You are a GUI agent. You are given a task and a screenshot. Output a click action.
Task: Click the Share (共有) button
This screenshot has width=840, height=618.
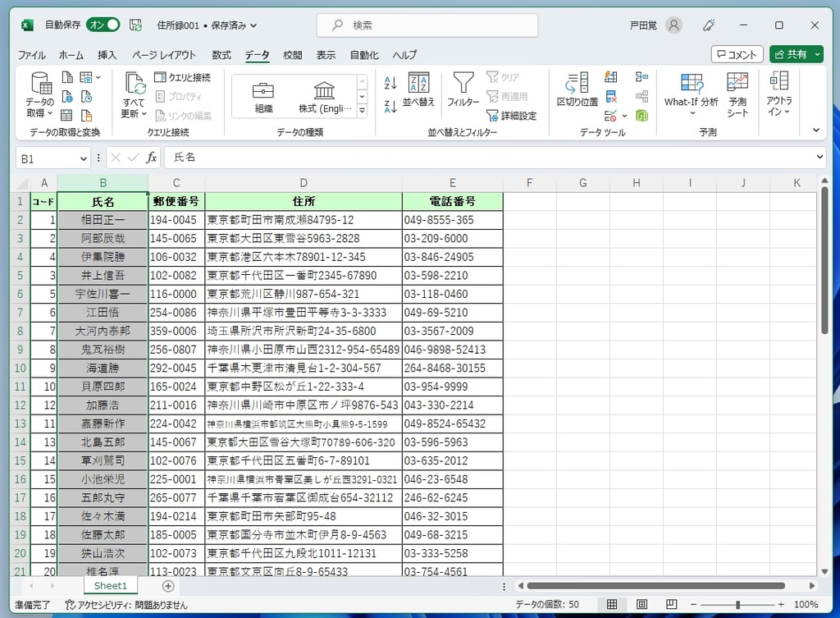791,54
